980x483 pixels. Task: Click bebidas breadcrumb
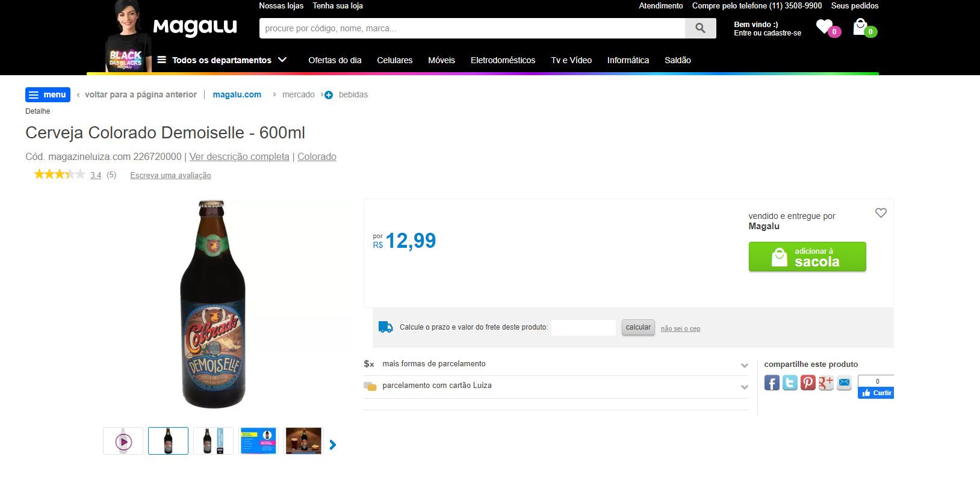point(353,95)
